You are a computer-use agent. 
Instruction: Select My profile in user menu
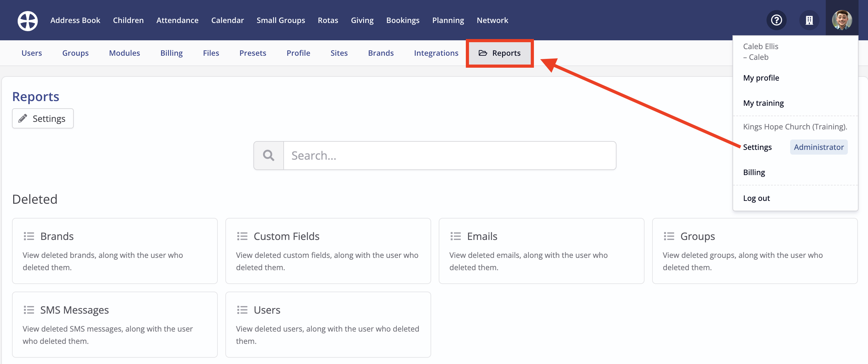point(761,78)
